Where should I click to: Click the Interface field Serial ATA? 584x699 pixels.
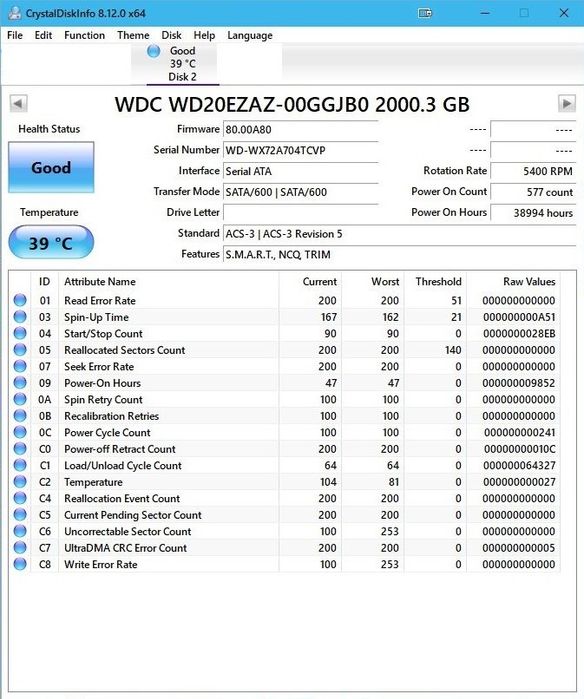(300, 171)
